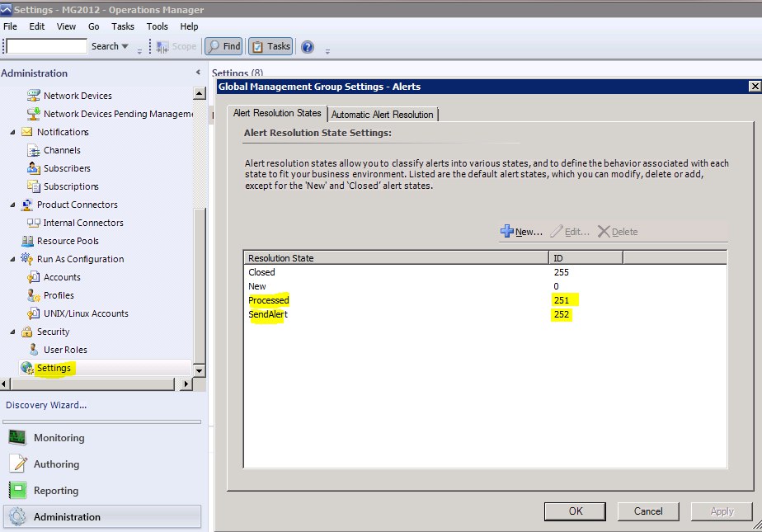
Task: Add a New resolution state
Action: coord(521,232)
